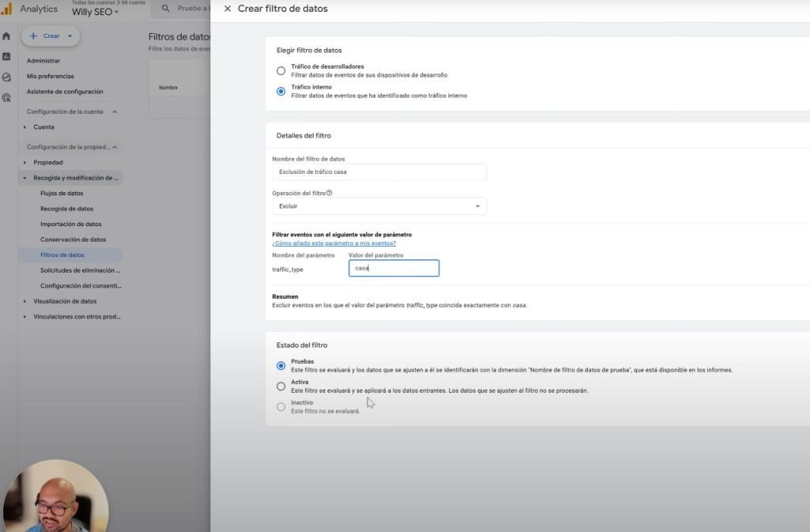Select Tráfico de desarrolladores radio option
The image size is (810, 532).
tap(281, 70)
